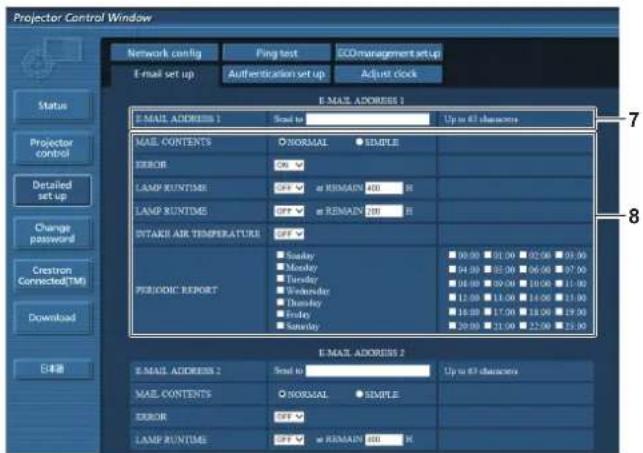
Task: Check the 22:00 report time
Action: (523, 326)
